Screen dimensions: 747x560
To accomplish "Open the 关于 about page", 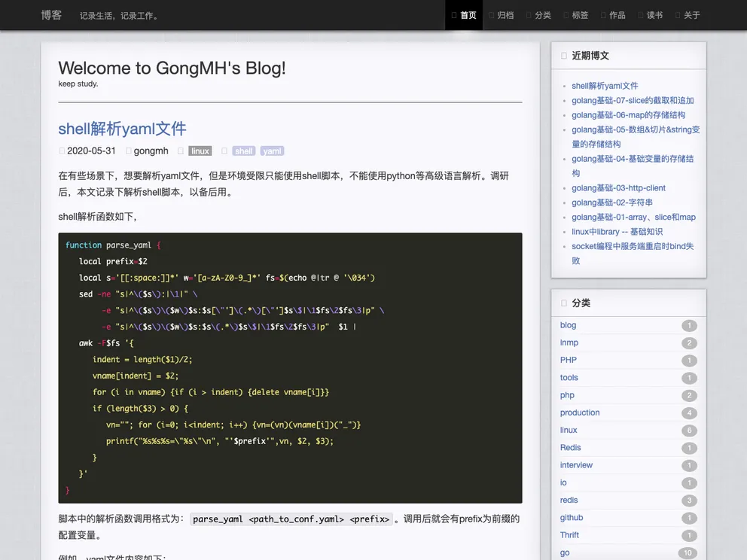I will click(x=688, y=15).
